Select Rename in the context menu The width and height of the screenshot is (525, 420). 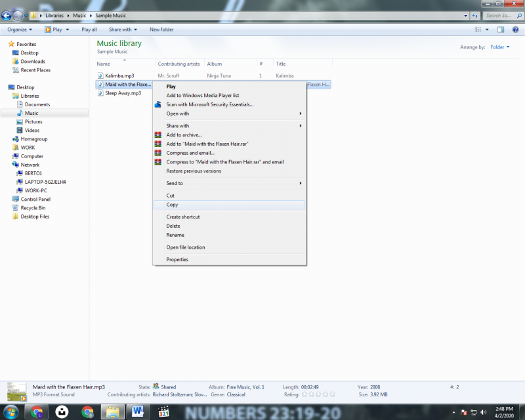175,235
